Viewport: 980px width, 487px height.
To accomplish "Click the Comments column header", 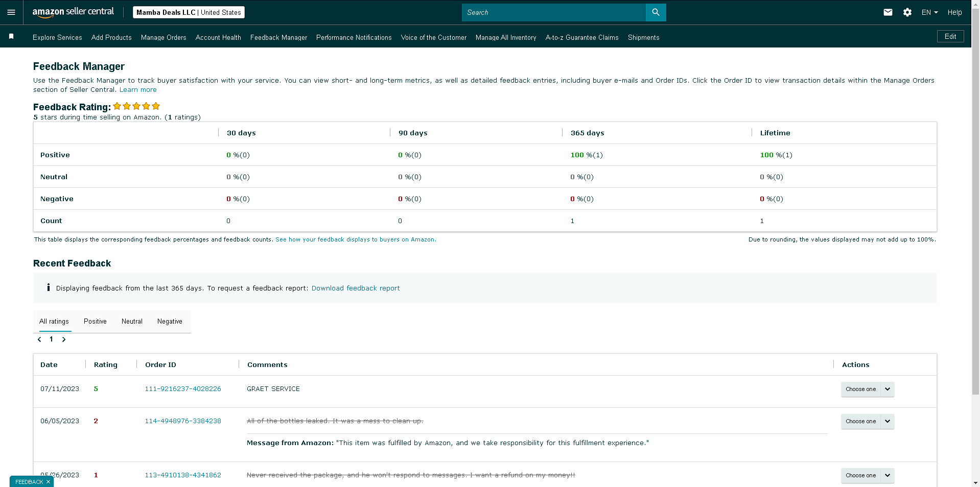I will click(x=267, y=364).
